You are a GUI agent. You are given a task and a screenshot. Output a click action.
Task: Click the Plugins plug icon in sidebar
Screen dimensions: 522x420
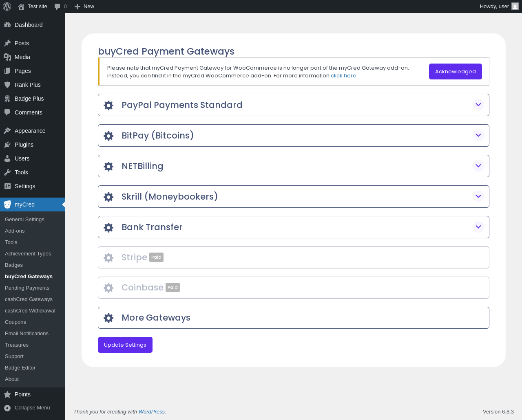[x=7, y=145]
